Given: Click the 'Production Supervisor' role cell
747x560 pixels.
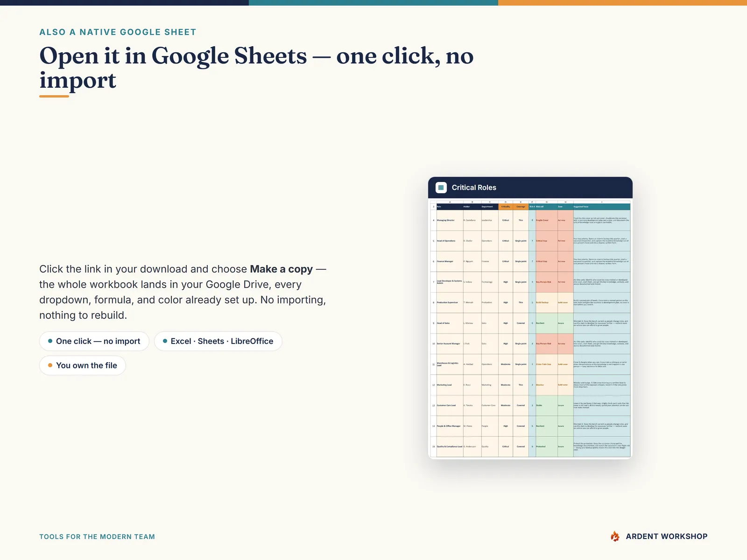Looking at the screenshot, I should (x=450, y=302).
